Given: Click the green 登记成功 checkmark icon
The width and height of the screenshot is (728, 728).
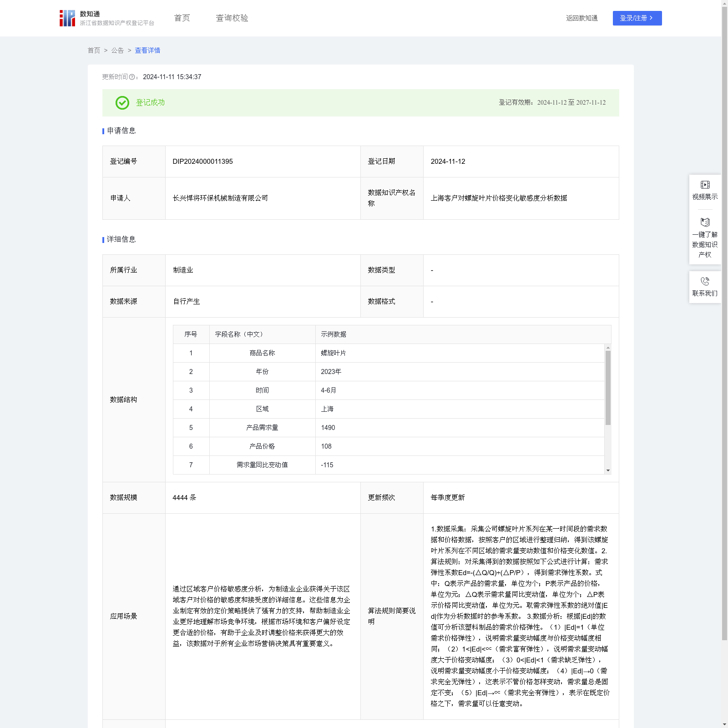Looking at the screenshot, I should coord(122,103).
